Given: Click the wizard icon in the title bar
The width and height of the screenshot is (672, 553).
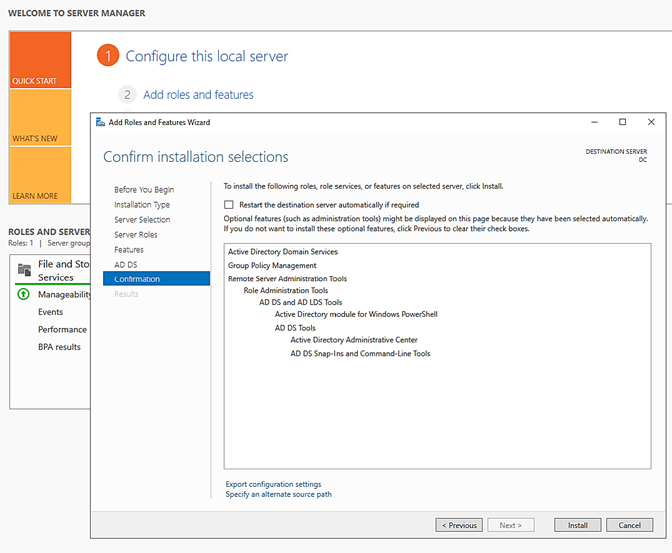Looking at the screenshot, I should (100, 122).
